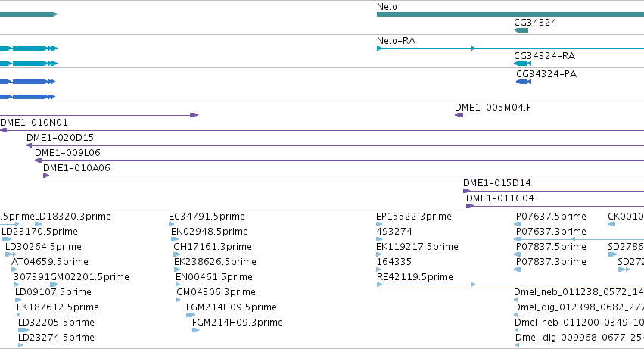Click the FGM214H09.5prime EST marker

191,315
